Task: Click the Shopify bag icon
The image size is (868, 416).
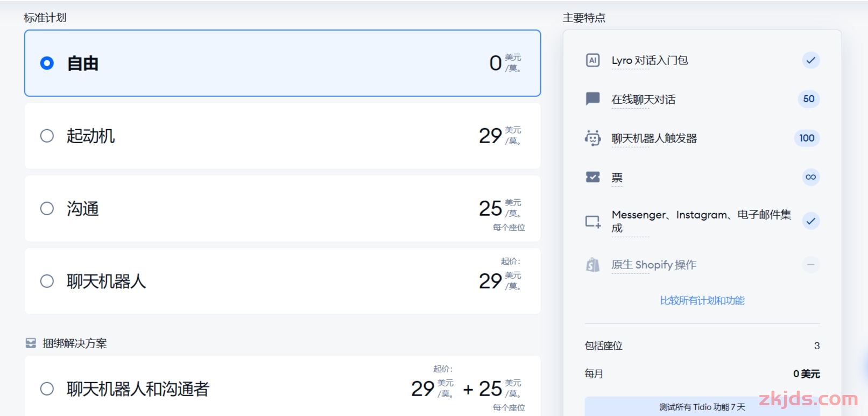Action: tap(592, 265)
